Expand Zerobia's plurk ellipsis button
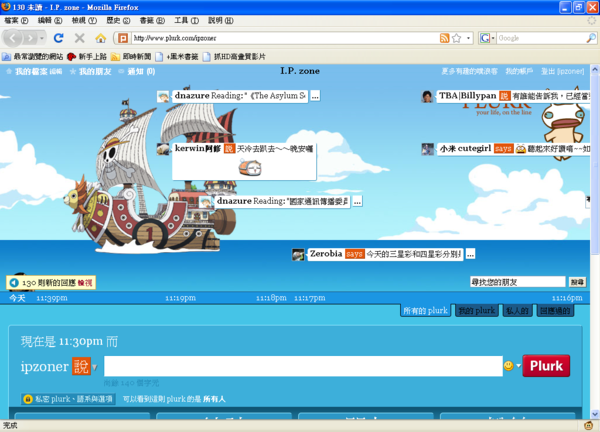This screenshot has height=432, width=600. coord(470,254)
